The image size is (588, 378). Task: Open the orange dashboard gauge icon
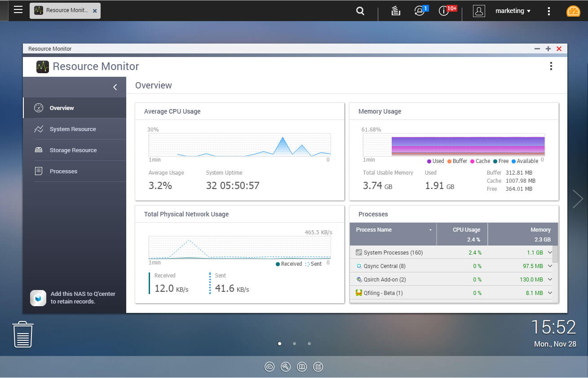tap(573, 11)
